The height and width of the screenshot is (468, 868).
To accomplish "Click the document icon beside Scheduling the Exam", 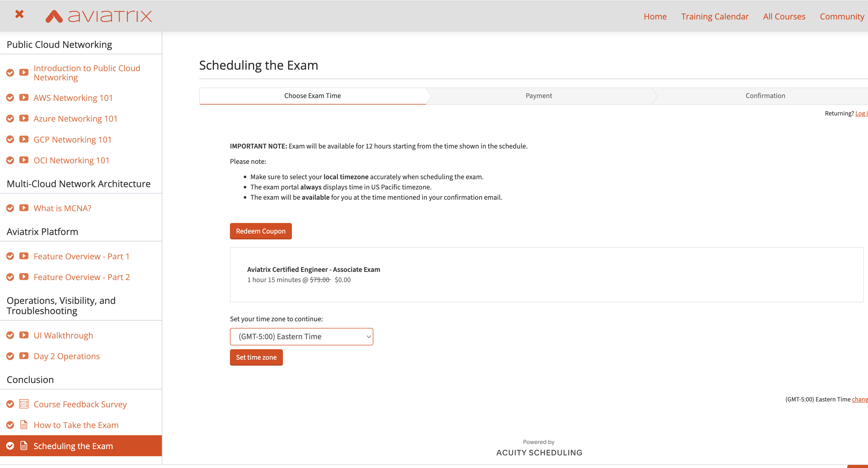I will 24,446.
